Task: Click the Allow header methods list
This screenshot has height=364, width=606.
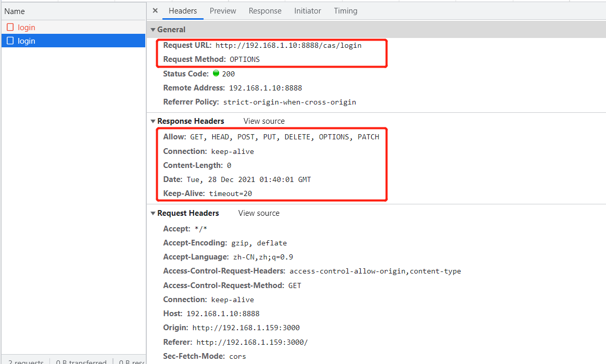Action: coord(284,137)
